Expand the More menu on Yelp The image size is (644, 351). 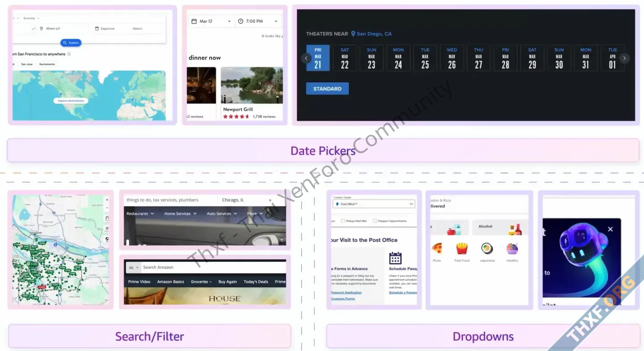point(255,214)
